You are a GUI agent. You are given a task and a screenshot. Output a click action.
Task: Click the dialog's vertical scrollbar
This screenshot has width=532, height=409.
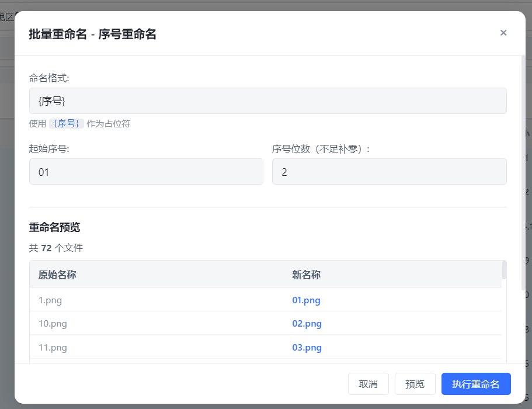click(523, 173)
